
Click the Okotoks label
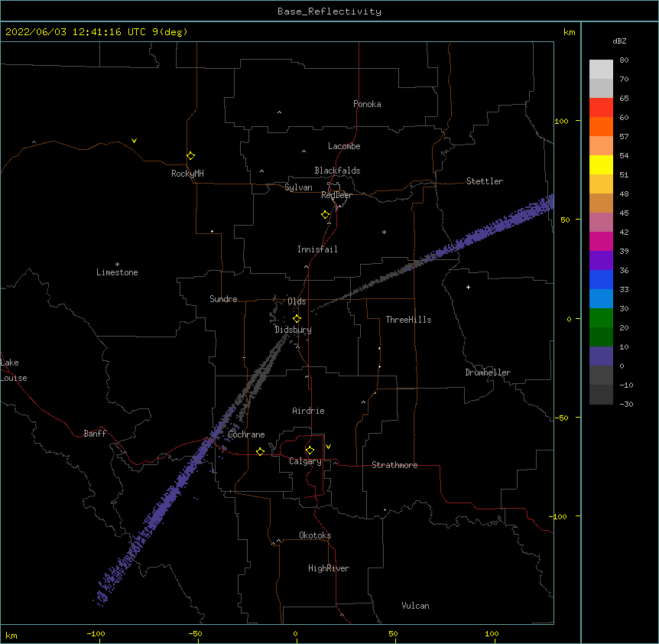[315, 535]
